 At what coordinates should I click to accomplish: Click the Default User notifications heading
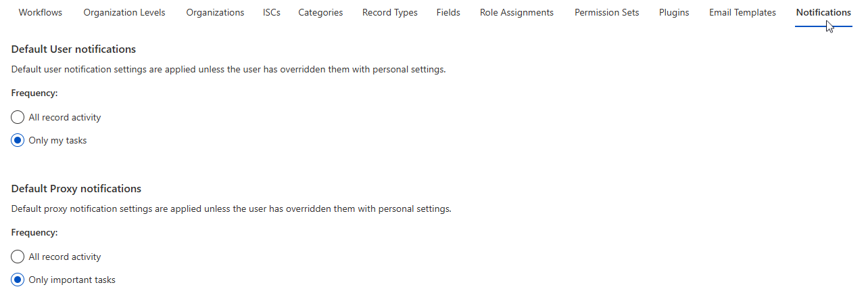(x=74, y=49)
